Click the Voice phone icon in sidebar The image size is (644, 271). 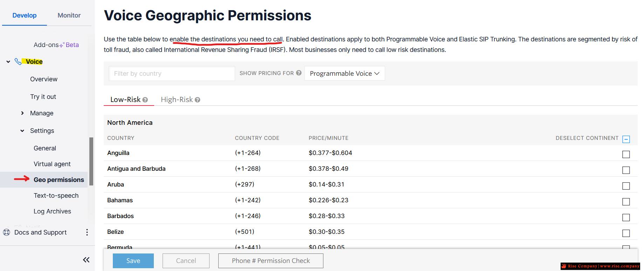(x=18, y=62)
